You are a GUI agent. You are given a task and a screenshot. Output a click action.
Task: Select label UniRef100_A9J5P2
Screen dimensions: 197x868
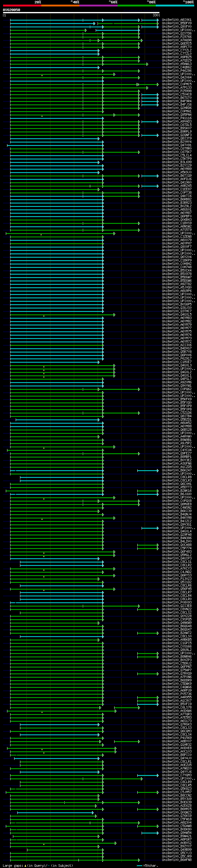pos(176,443)
